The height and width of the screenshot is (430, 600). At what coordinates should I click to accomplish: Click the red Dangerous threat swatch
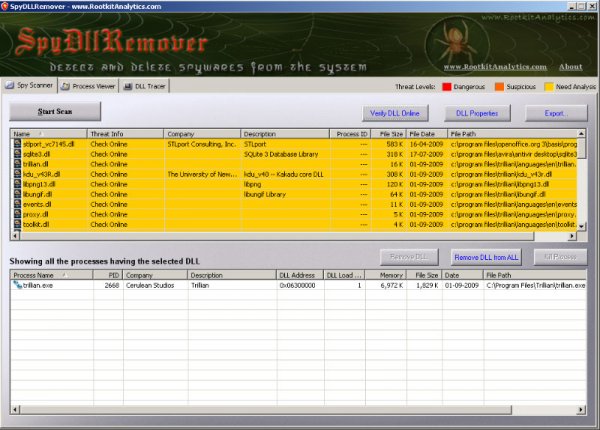[x=447, y=87]
